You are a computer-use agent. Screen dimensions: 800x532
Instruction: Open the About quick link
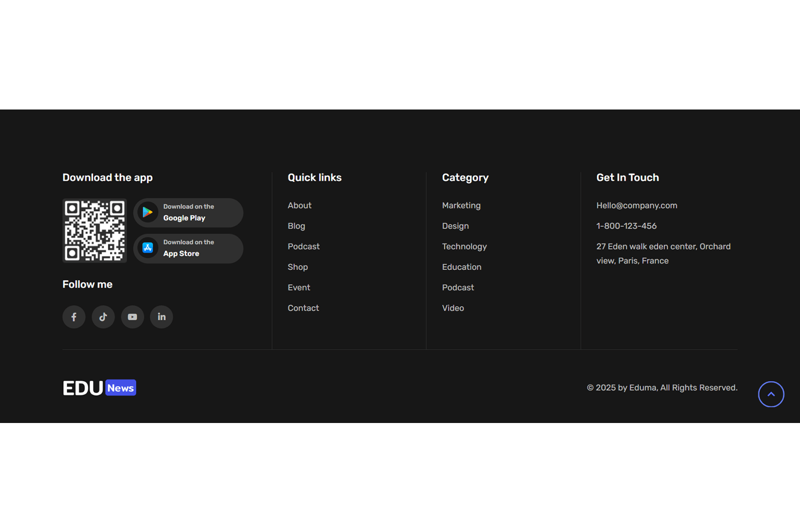[x=299, y=205]
